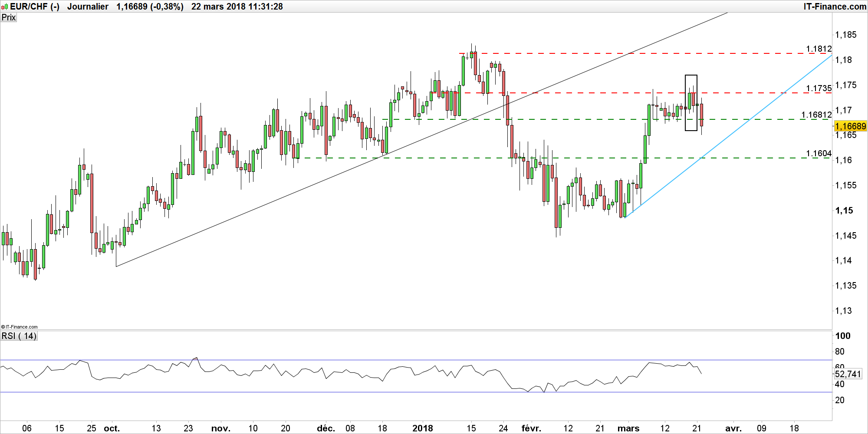868x434 pixels.
Task: Click the latest red candlestick on 22 mars
Action: point(701,115)
